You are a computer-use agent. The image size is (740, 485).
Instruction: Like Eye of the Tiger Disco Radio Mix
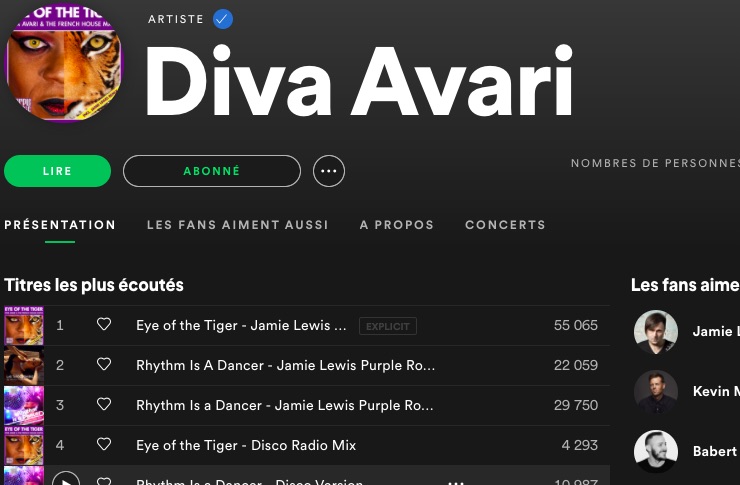(x=104, y=444)
